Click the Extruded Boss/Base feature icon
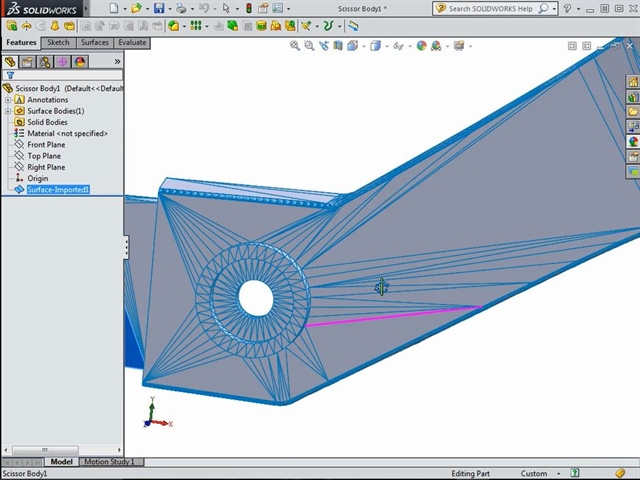This screenshot has height=480, width=640. coord(12,26)
